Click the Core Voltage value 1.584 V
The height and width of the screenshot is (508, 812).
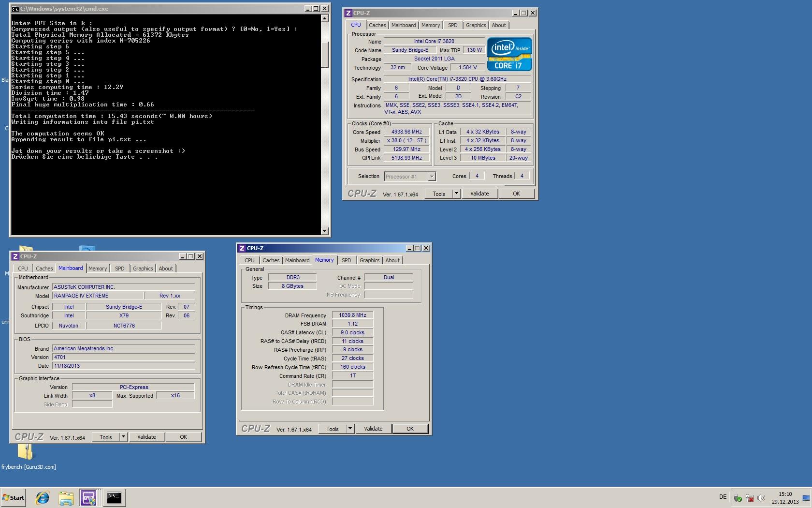(x=468, y=67)
